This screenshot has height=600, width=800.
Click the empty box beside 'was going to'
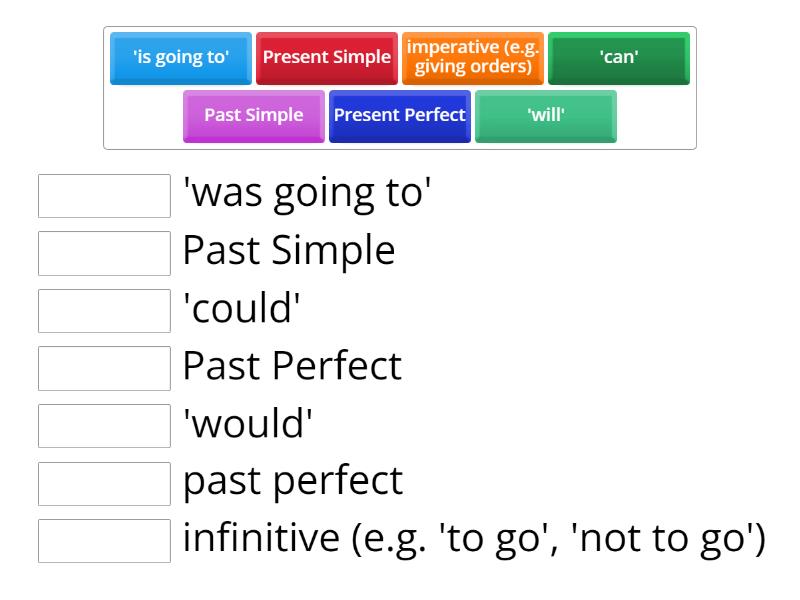(x=104, y=196)
